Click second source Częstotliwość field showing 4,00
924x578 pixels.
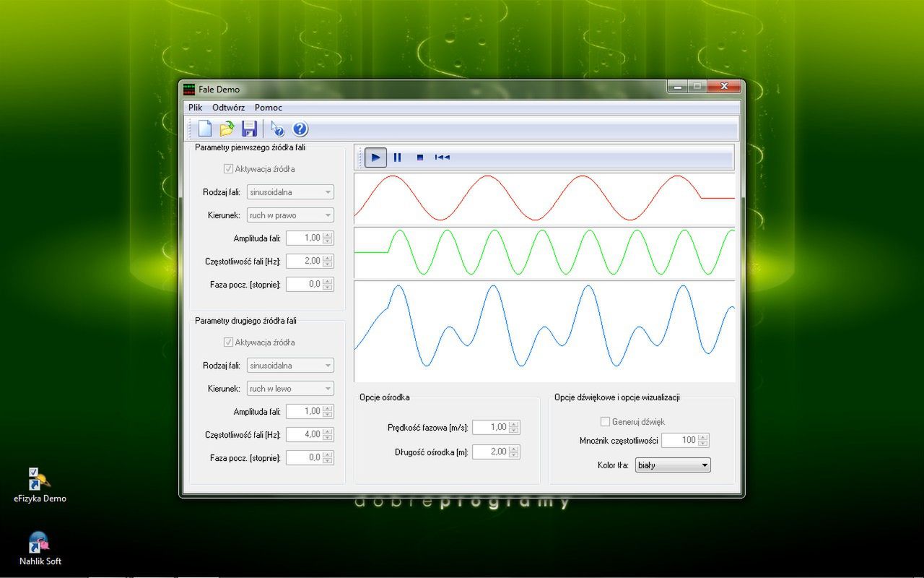304,434
